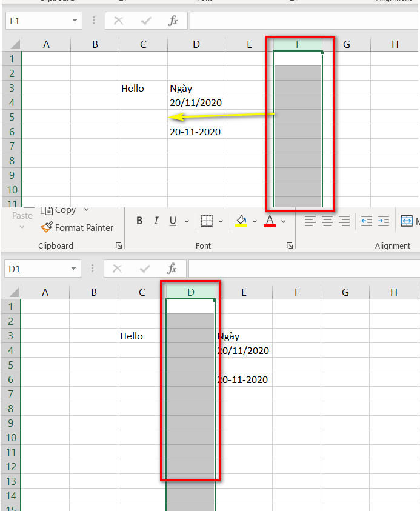Expand the Paste options arrow
420x511 pixels.
coord(22,227)
